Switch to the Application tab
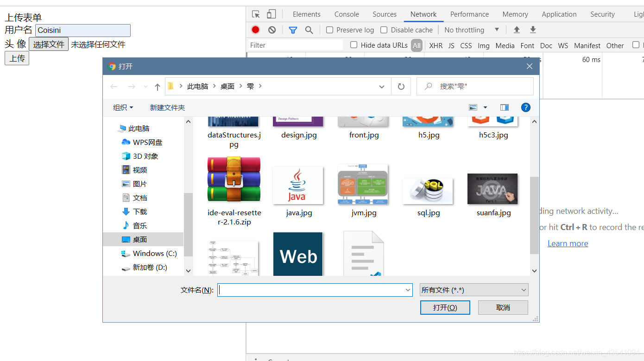This screenshot has height=361, width=644. point(559,14)
